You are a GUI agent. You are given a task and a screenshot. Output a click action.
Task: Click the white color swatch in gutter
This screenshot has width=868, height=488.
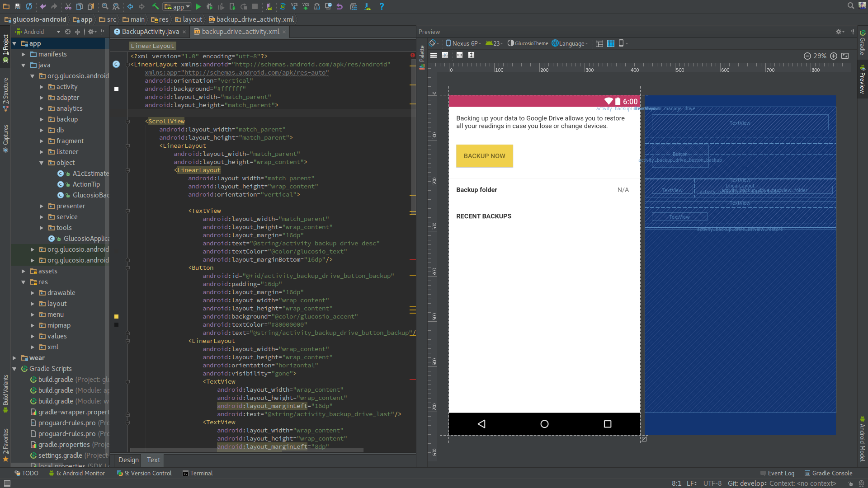click(x=116, y=89)
